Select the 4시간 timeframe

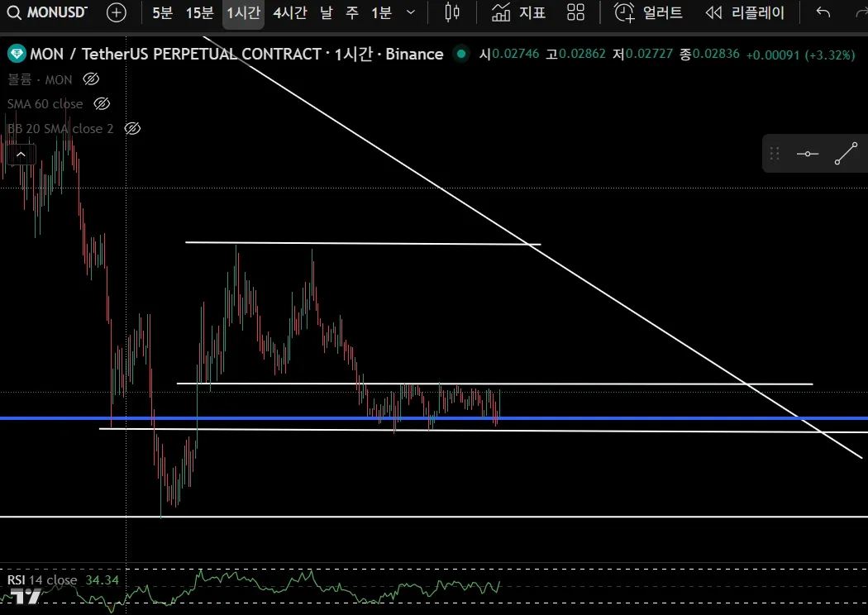[289, 12]
